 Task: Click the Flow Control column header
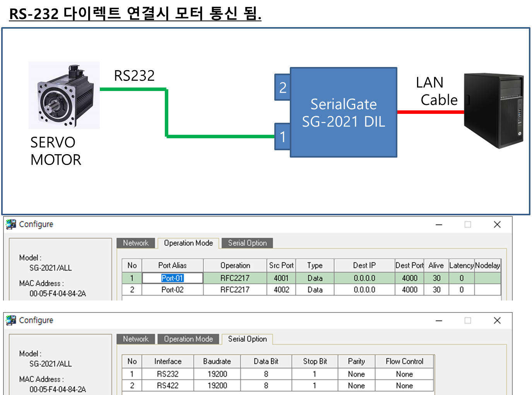pyautogui.click(x=404, y=361)
